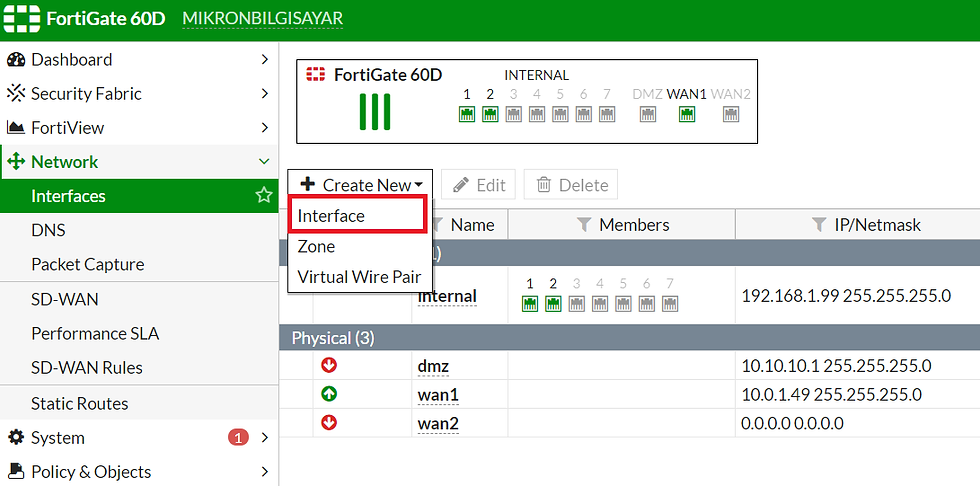Choose Interface from Create New menu
Screen dimensions: 980x486
tap(358, 216)
